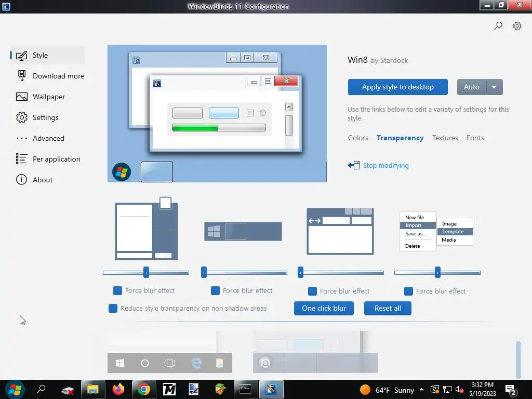
Task: Toggle Force blur effect under menu preview
Action: click(x=408, y=291)
